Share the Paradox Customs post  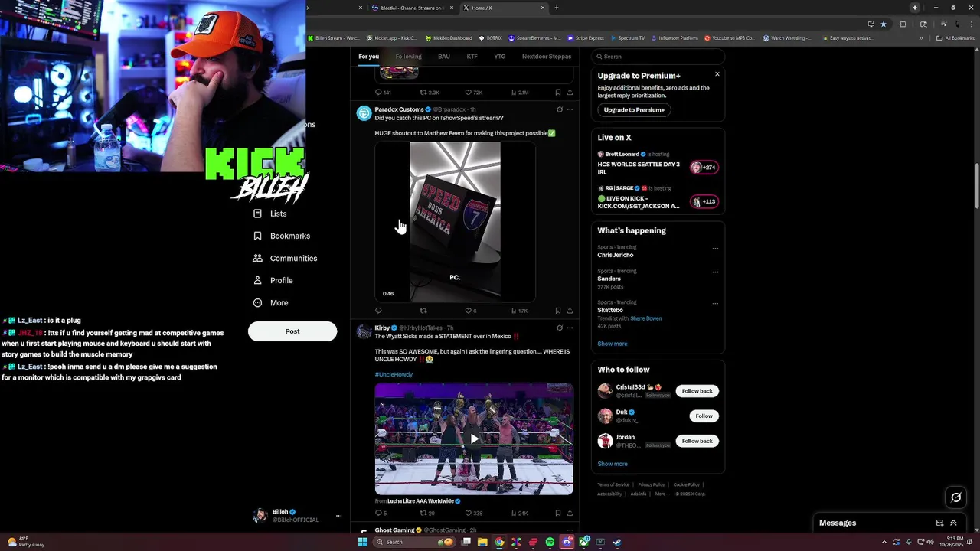point(570,311)
